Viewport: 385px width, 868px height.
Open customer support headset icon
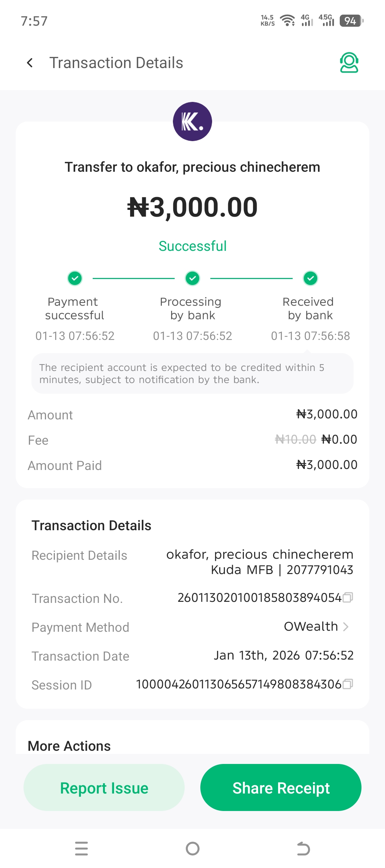(349, 63)
